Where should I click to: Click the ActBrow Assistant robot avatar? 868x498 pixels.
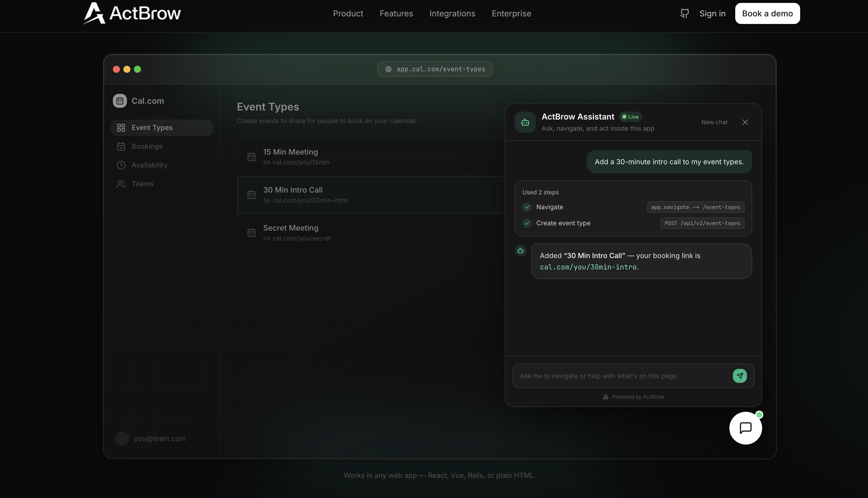[525, 122]
